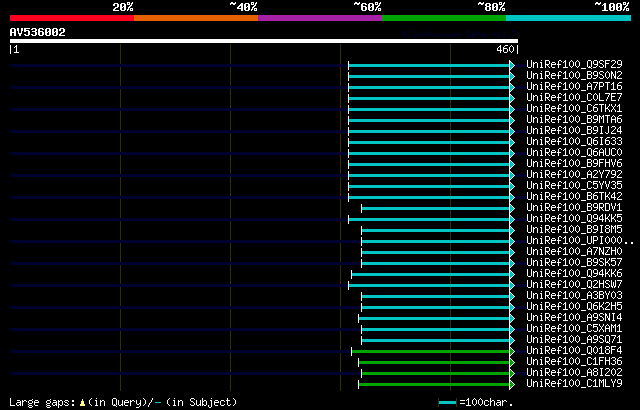Select the UniRef100_Q018F4 label
Screen dimensions: 640x410
pyautogui.click(x=574, y=350)
